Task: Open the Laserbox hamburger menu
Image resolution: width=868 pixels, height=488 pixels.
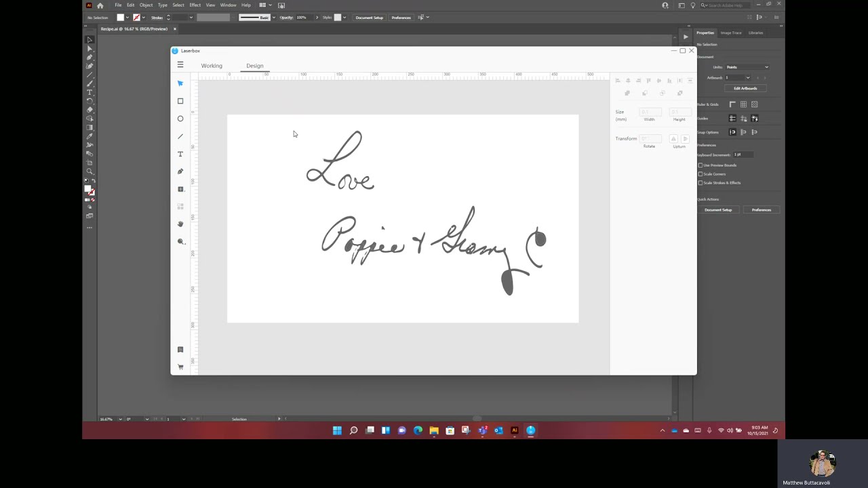Action: coord(180,65)
